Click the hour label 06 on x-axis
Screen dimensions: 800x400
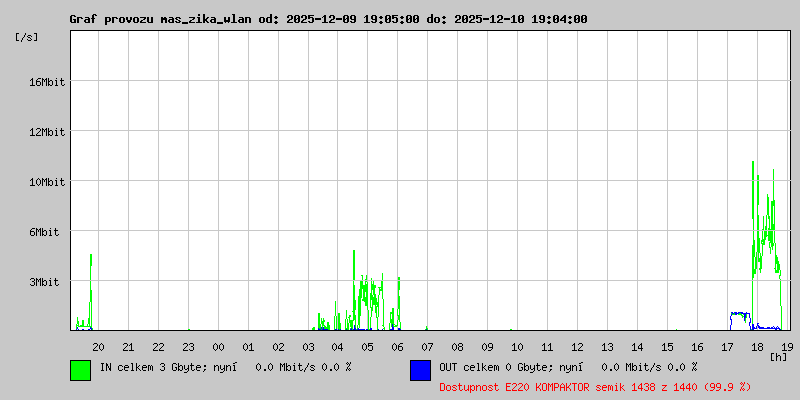click(x=397, y=347)
